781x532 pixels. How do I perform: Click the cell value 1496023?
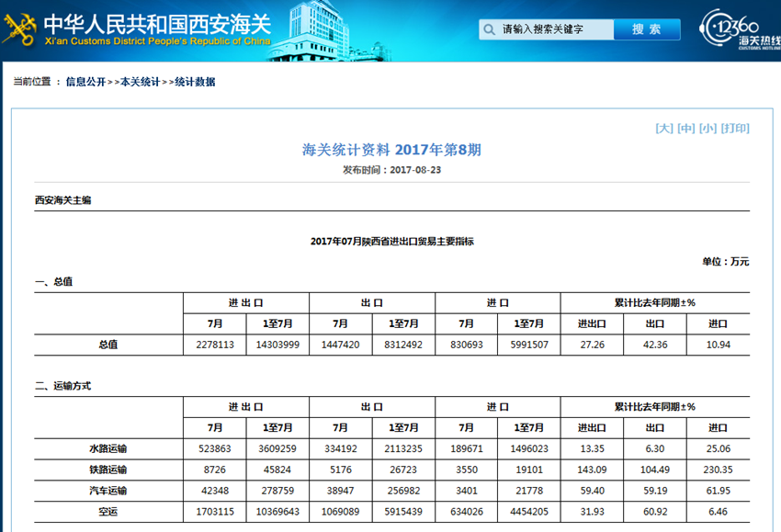pos(529,448)
